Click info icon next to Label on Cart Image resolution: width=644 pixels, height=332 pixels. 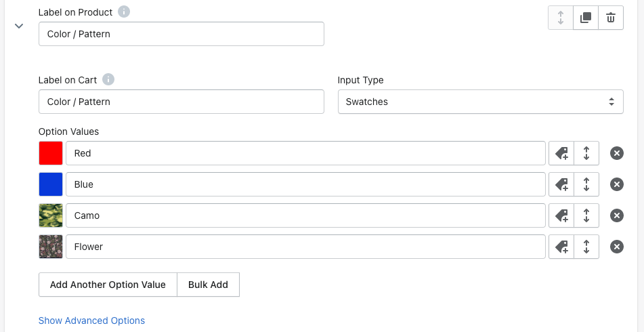point(108,79)
